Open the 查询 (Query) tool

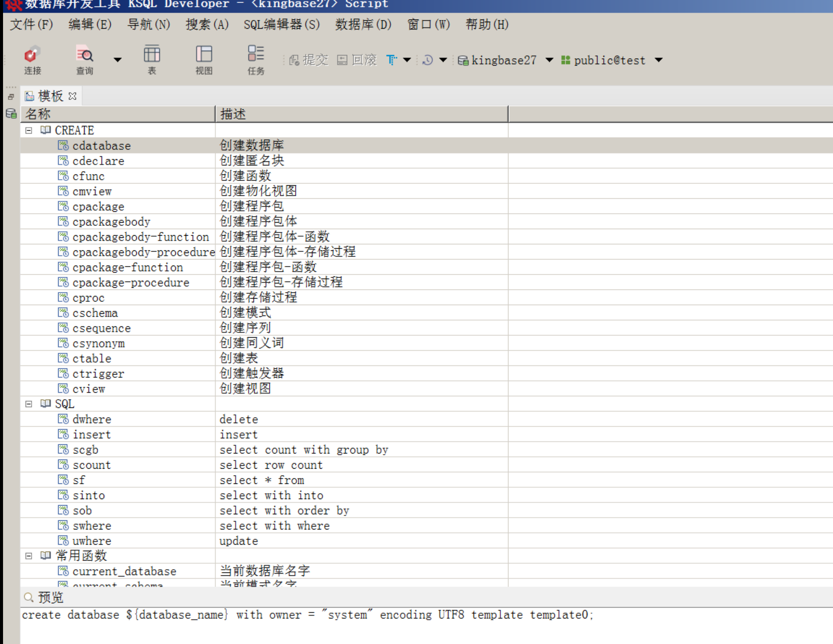tap(85, 59)
